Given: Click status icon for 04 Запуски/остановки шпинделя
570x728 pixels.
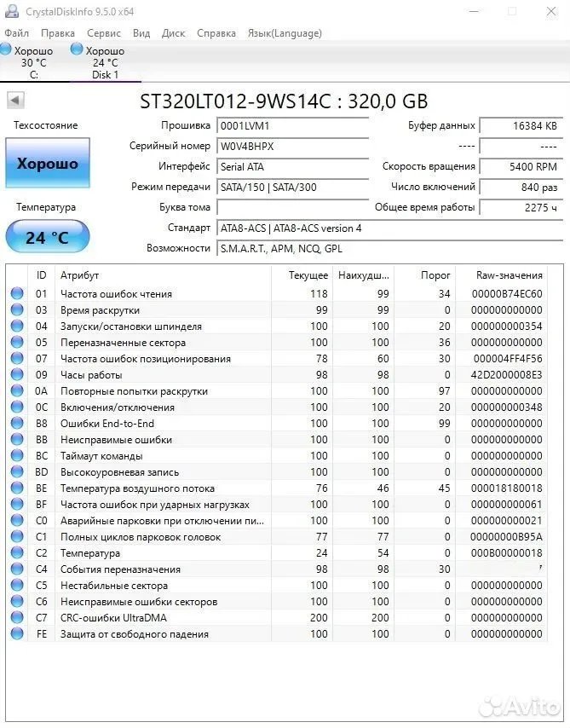Looking at the screenshot, I should click(x=17, y=326).
